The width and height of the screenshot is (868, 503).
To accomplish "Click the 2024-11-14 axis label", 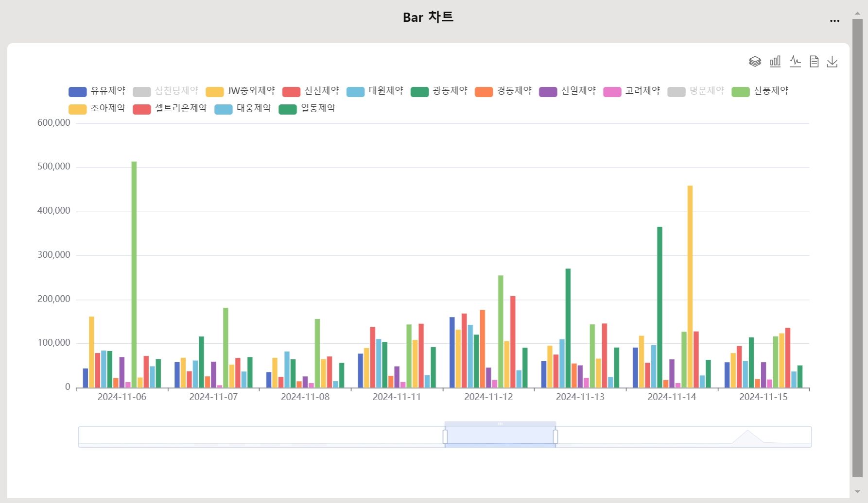I will pyautogui.click(x=672, y=397).
